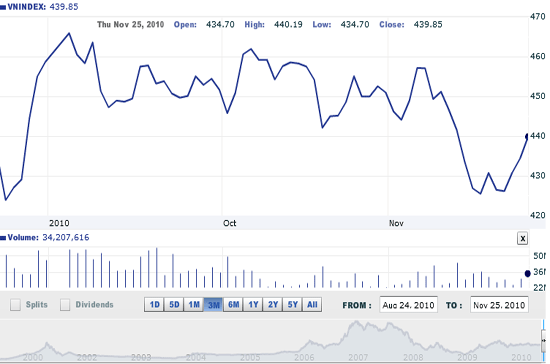Click the 460 price axis label

tap(538, 56)
